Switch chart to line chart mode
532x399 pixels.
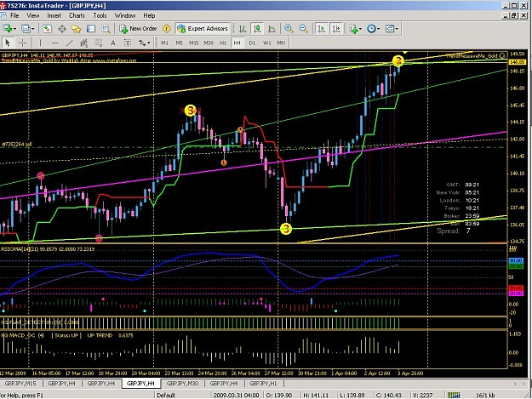(x=272, y=29)
